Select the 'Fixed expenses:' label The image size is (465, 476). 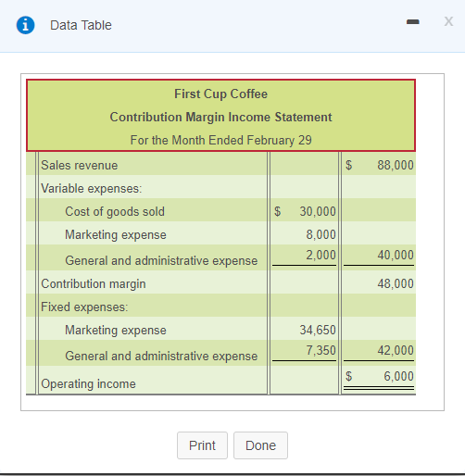(84, 307)
